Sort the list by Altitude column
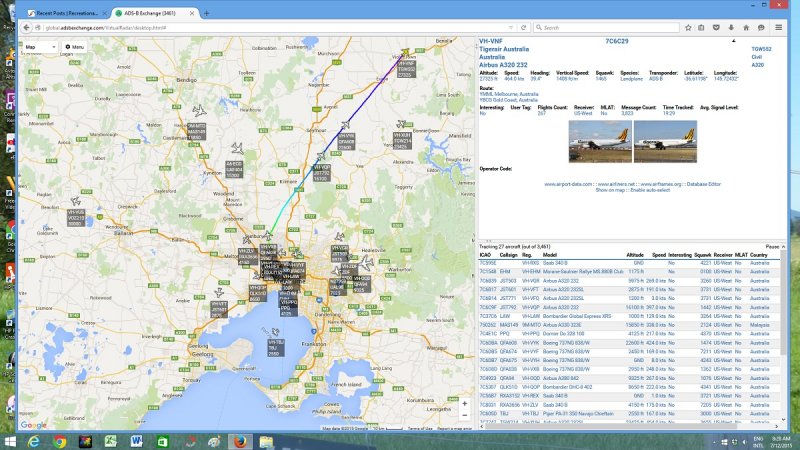Image resolution: width=800 pixels, height=450 pixels. [635, 255]
